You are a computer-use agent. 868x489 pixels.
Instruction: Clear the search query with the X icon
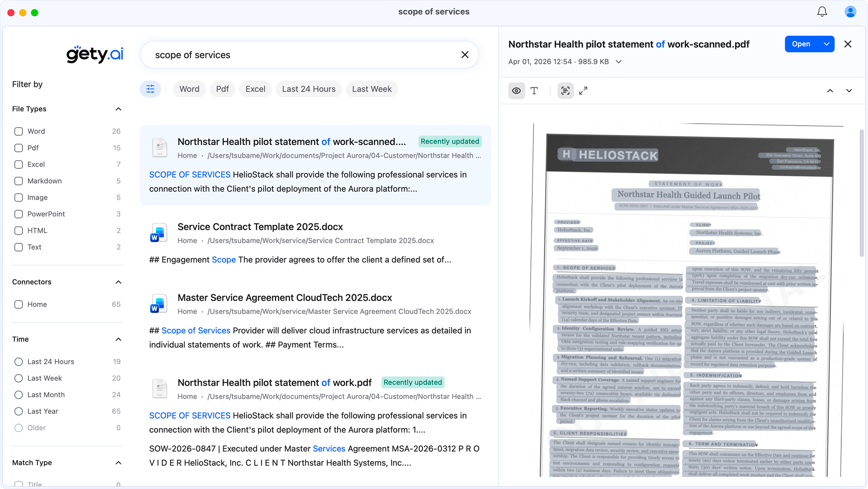click(465, 55)
